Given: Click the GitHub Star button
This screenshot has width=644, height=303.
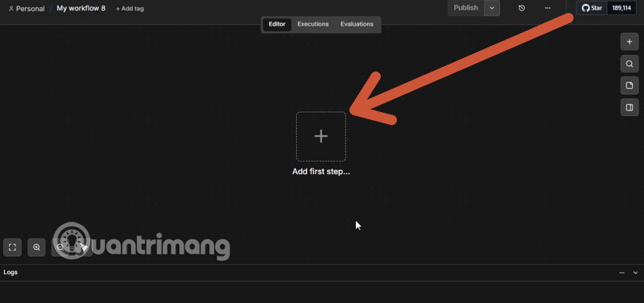Looking at the screenshot, I should [x=592, y=8].
